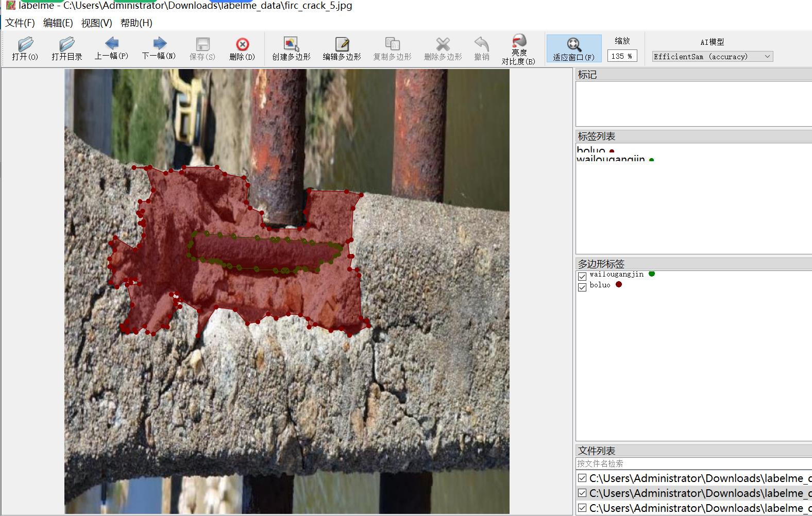Go to previous image (上一幅)
Image resolution: width=812 pixels, height=516 pixels.
111,48
